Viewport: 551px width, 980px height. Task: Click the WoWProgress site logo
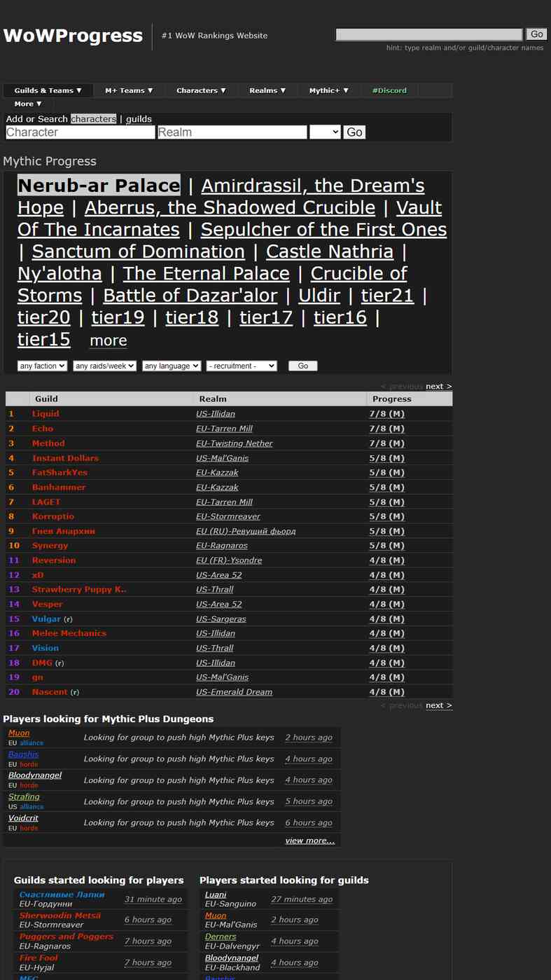pyautogui.click(x=73, y=36)
